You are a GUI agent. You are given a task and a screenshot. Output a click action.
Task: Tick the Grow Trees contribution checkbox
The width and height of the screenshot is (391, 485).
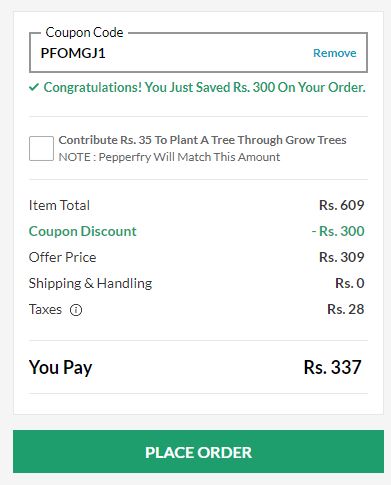click(x=41, y=148)
